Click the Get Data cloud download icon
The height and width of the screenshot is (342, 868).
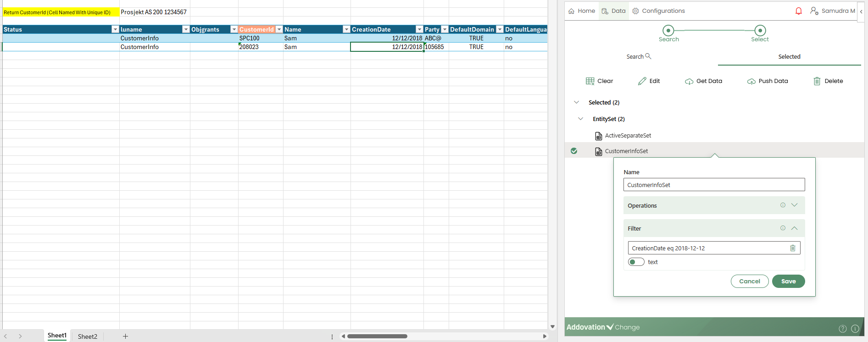(689, 81)
